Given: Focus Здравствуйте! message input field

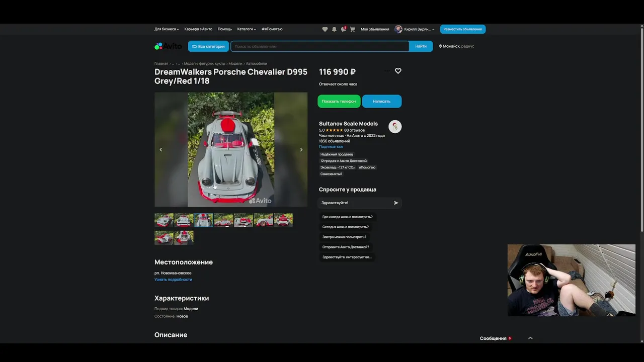Looking at the screenshot, I should (x=355, y=203).
